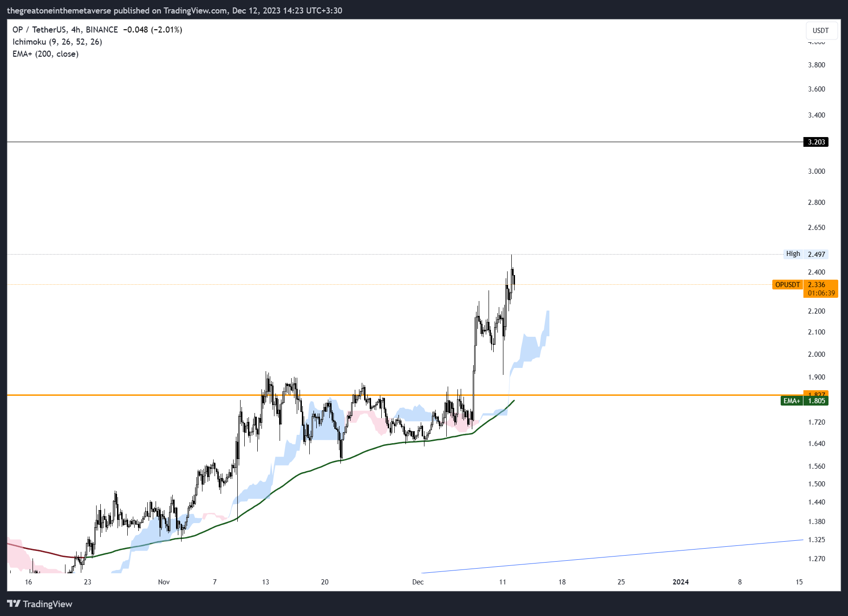Click the publisher header text at top
This screenshot has height=616, width=848.
coord(175,11)
